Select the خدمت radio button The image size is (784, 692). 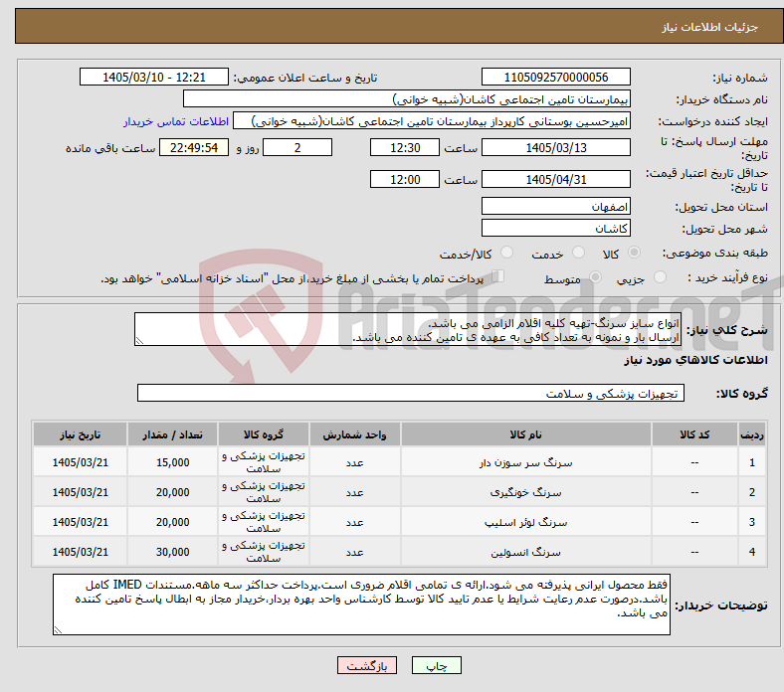(x=578, y=253)
